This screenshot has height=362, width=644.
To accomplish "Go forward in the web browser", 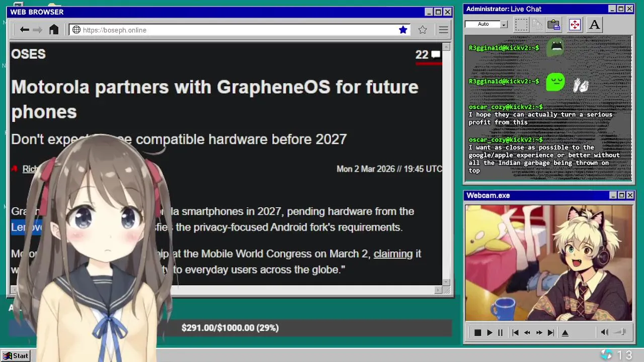I will coord(37,30).
